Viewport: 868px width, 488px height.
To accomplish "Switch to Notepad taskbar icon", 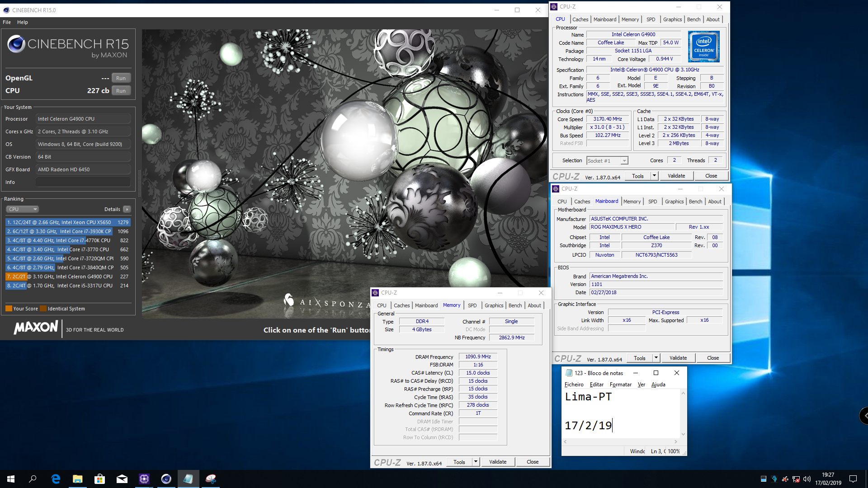I will click(x=189, y=479).
